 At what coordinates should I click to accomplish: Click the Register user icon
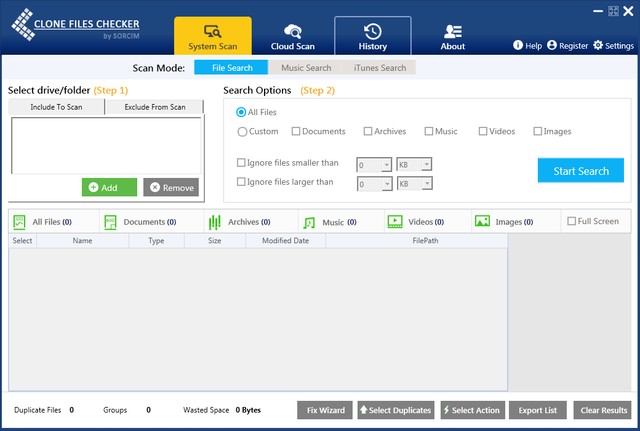[x=551, y=46]
